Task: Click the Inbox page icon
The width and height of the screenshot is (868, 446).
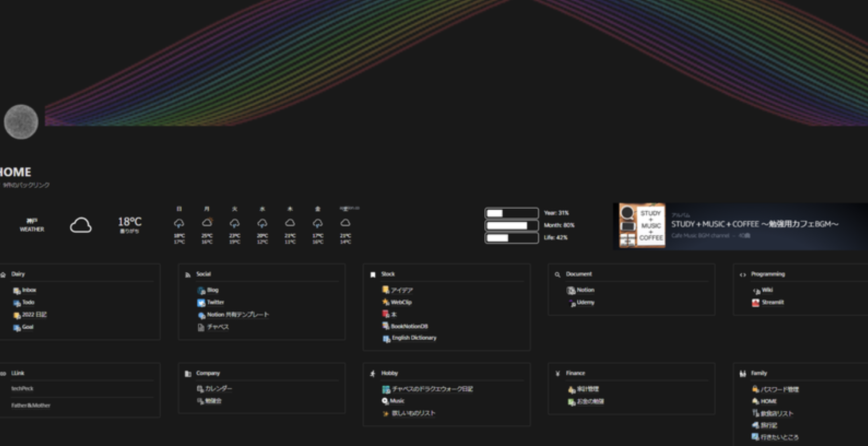Action: (17, 291)
